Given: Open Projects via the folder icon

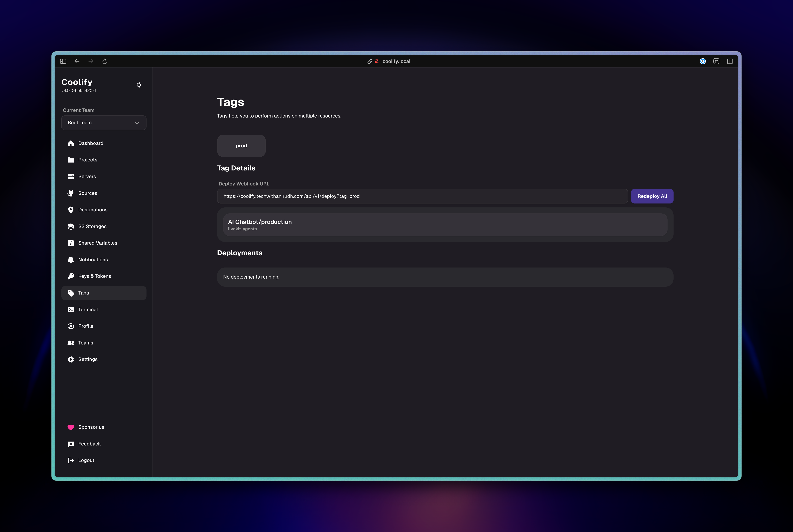Looking at the screenshot, I should pyautogui.click(x=71, y=160).
